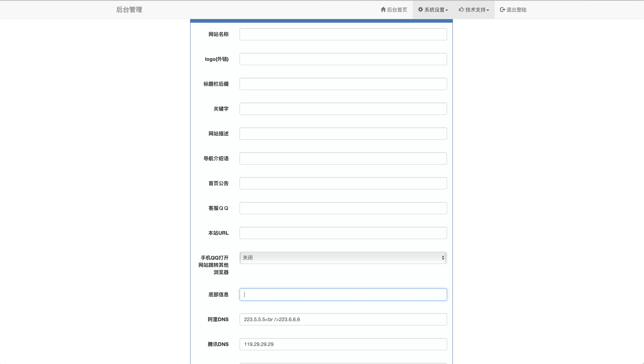Image resolution: width=644 pixels, height=364 pixels.
Task: Expand the caret next to 系统设置
Action: (x=447, y=10)
